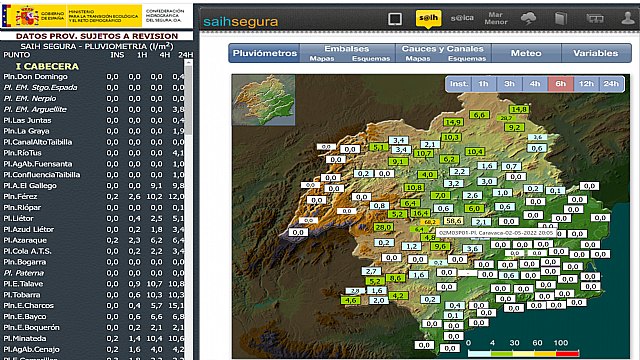Click the green segment of rainfall legend

pos(501,353)
